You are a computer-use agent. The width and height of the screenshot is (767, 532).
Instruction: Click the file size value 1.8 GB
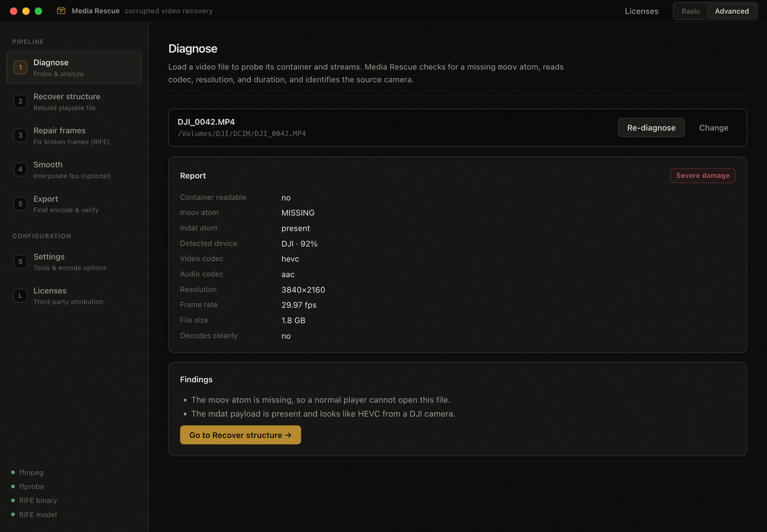[x=293, y=320]
